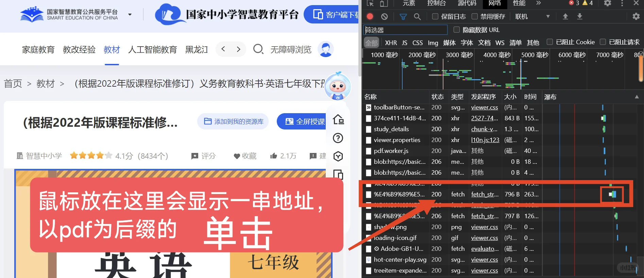Check 隐藏数据 URL checkbox
Image resolution: width=644 pixels, height=278 pixels.
click(457, 30)
